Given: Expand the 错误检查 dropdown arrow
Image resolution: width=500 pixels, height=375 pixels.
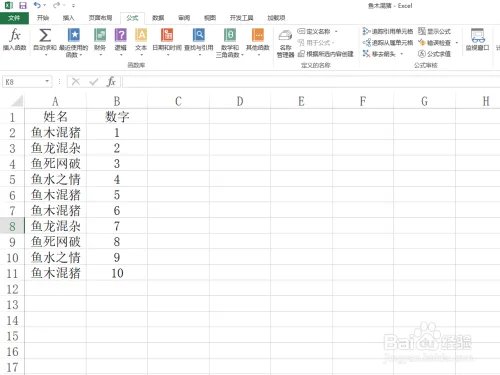Looking at the screenshot, I should [x=456, y=43].
